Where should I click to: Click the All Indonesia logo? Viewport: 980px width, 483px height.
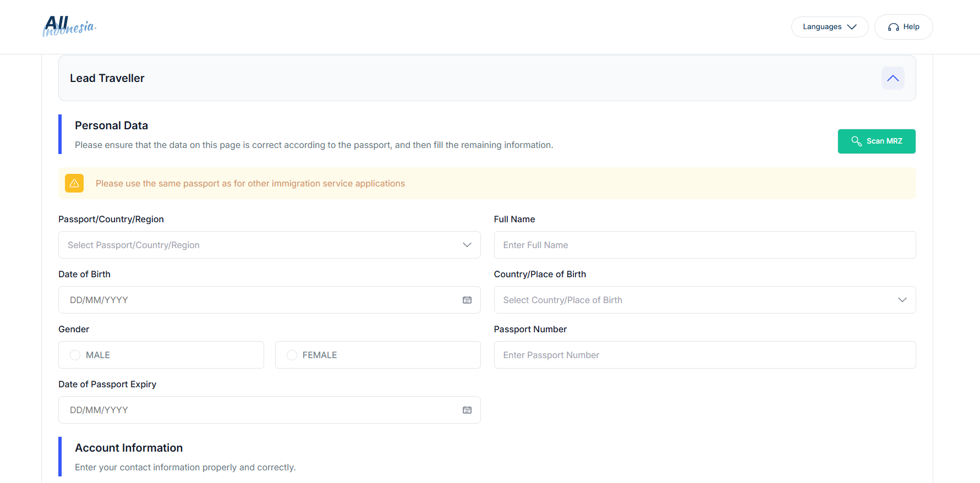(x=69, y=26)
